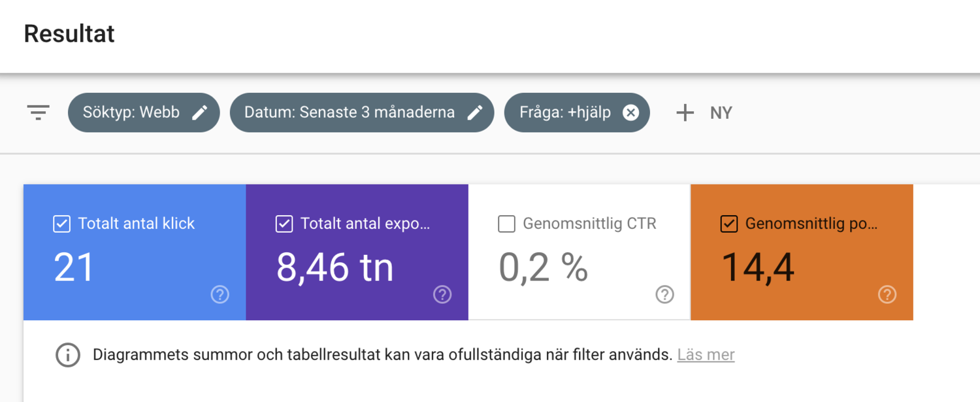Image resolution: width=980 pixels, height=402 pixels.
Task: Edit the Datum filter pencil icon
Action: (x=475, y=112)
